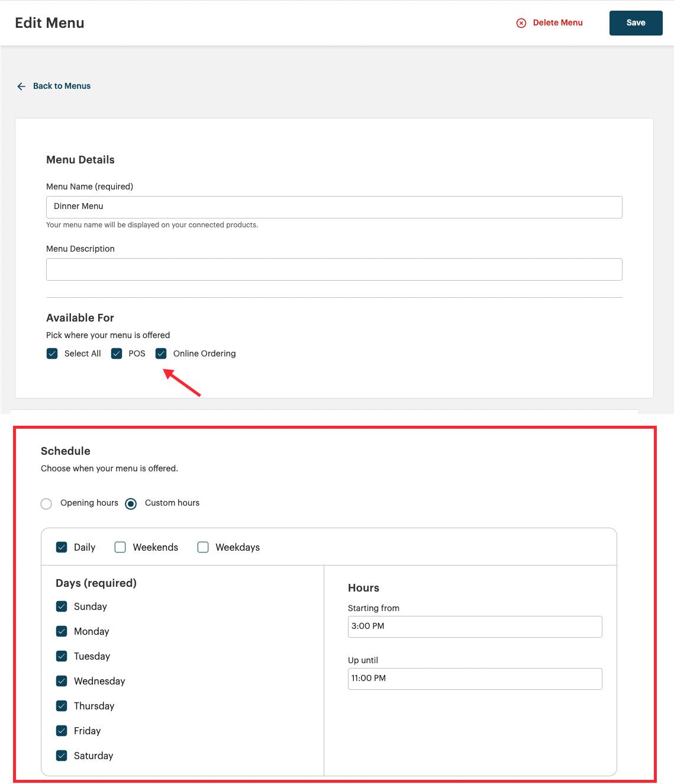Select the Opening hours radio button

(46, 503)
